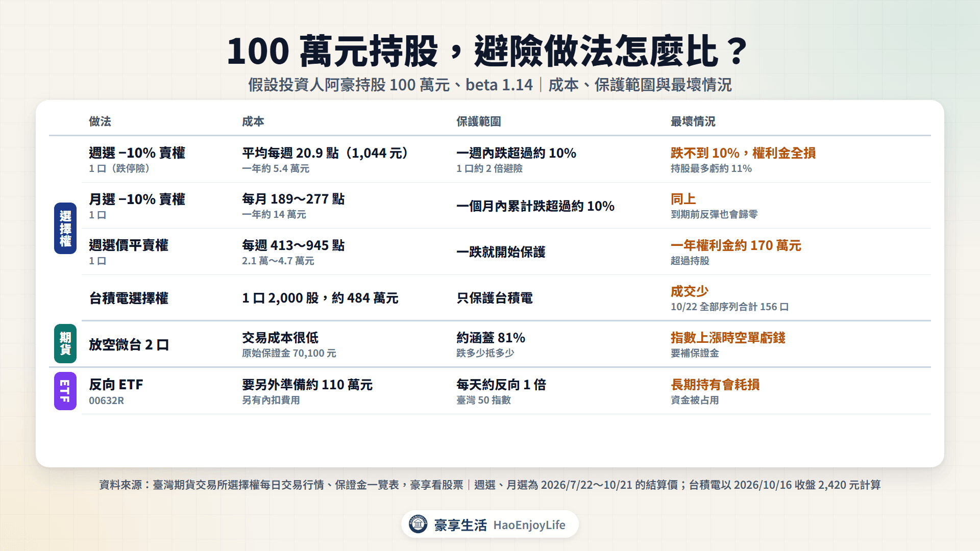
Task: Click the 反向 ETF row title
Action: click(x=116, y=385)
